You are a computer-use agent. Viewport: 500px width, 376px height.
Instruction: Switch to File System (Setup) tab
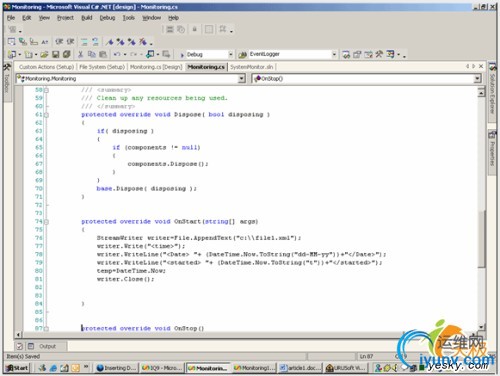pos(102,67)
